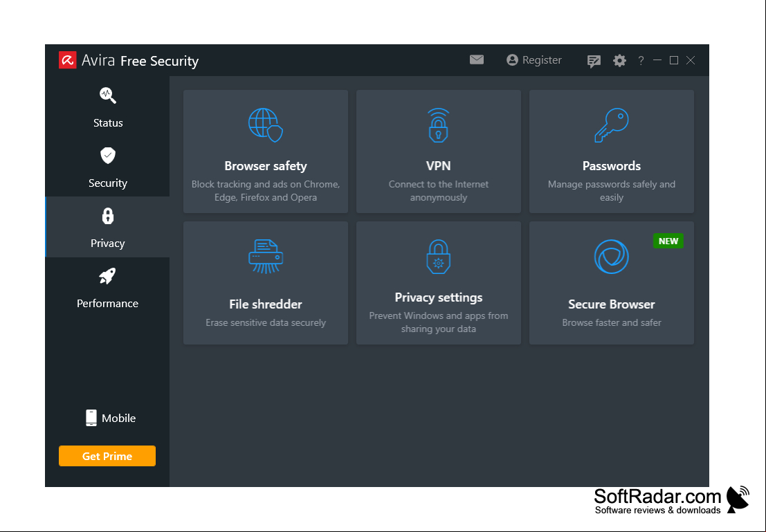The image size is (766, 532).
Task: Click 'Connect to the Internet anonymously' text
Action: pos(438,191)
